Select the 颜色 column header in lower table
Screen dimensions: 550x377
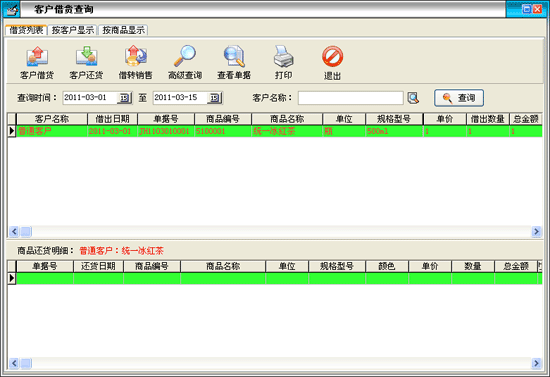pos(387,266)
